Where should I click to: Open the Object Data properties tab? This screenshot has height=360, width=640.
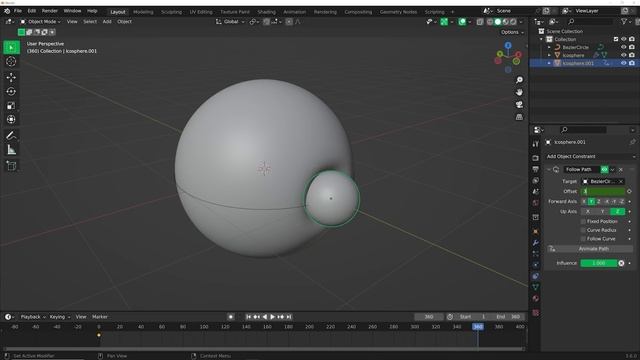[536, 287]
